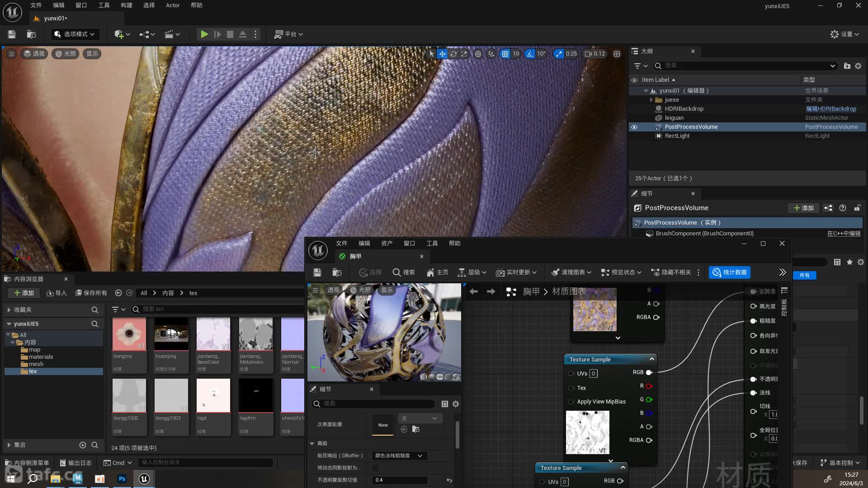
Task: Start Play in editor
Action: click(204, 34)
